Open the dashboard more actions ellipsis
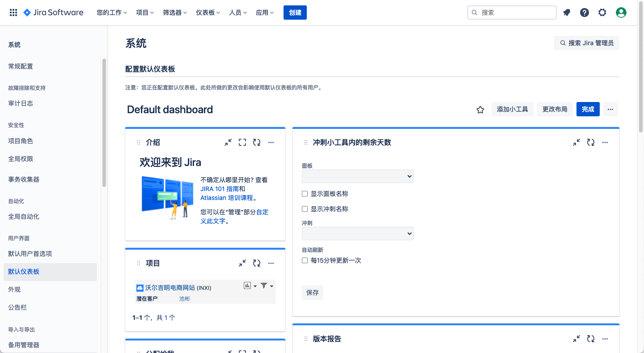 click(610, 109)
